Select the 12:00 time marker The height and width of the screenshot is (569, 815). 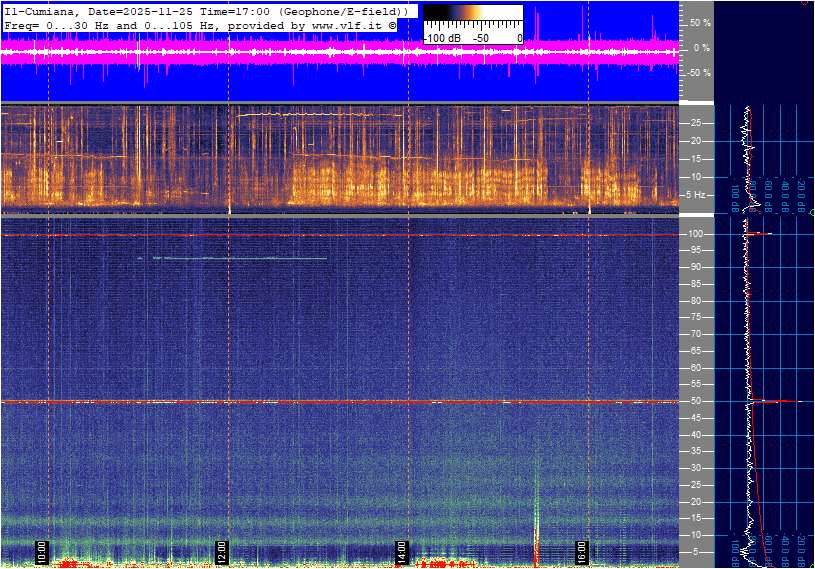[221, 551]
